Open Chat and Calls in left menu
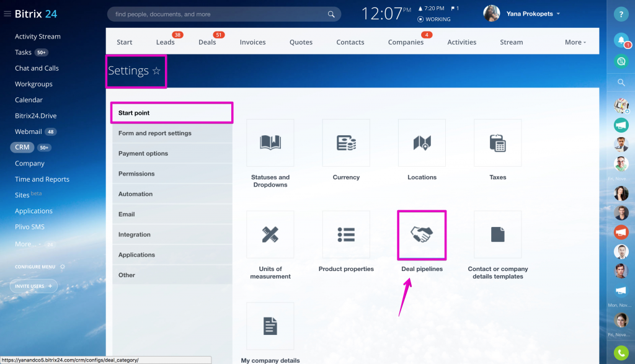 pyautogui.click(x=37, y=68)
